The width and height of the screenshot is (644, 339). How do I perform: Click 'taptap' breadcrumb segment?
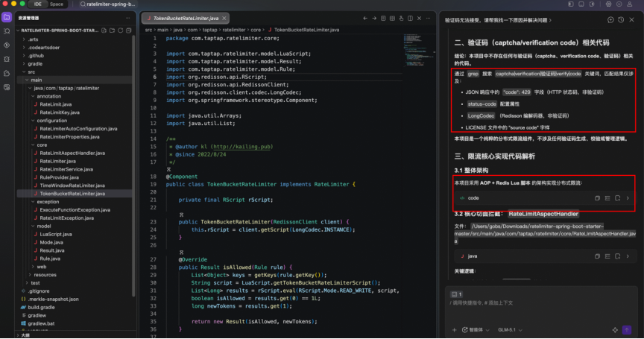(x=209, y=30)
